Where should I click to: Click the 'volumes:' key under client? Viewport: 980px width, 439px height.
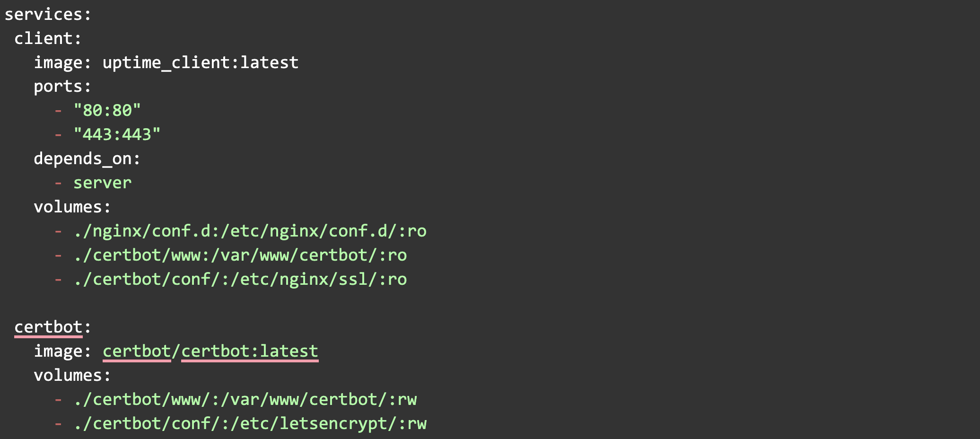pos(72,207)
